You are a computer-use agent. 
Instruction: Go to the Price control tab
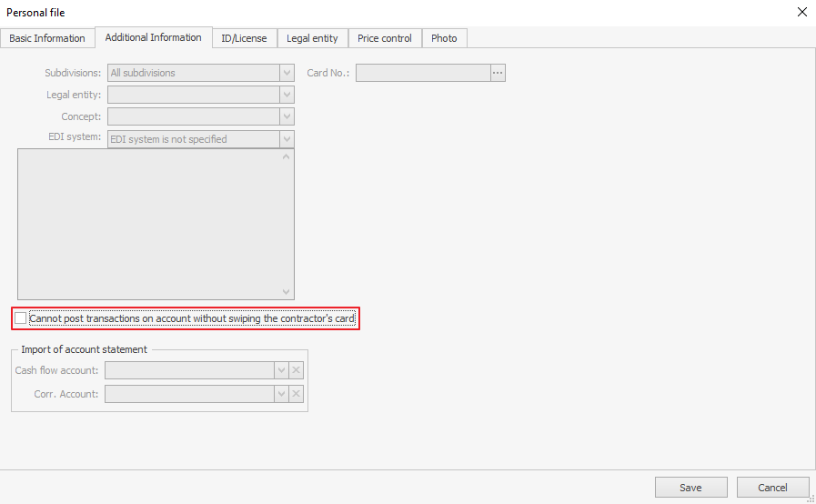point(385,38)
